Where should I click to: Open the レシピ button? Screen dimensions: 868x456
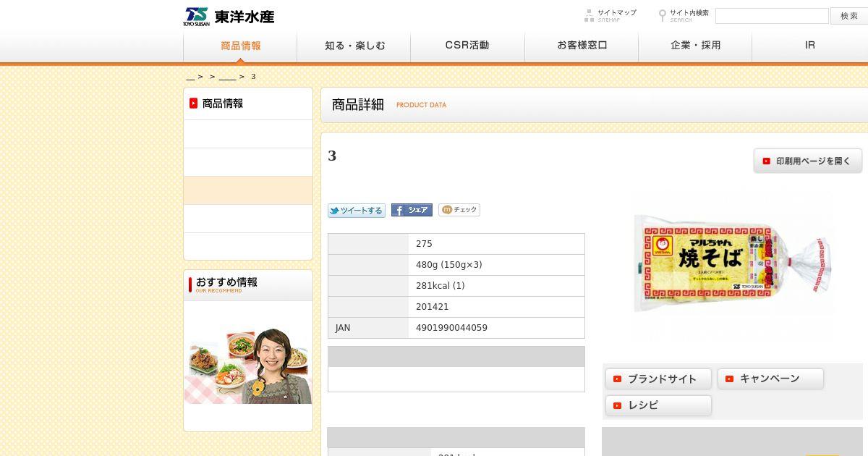pyautogui.click(x=658, y=405)
